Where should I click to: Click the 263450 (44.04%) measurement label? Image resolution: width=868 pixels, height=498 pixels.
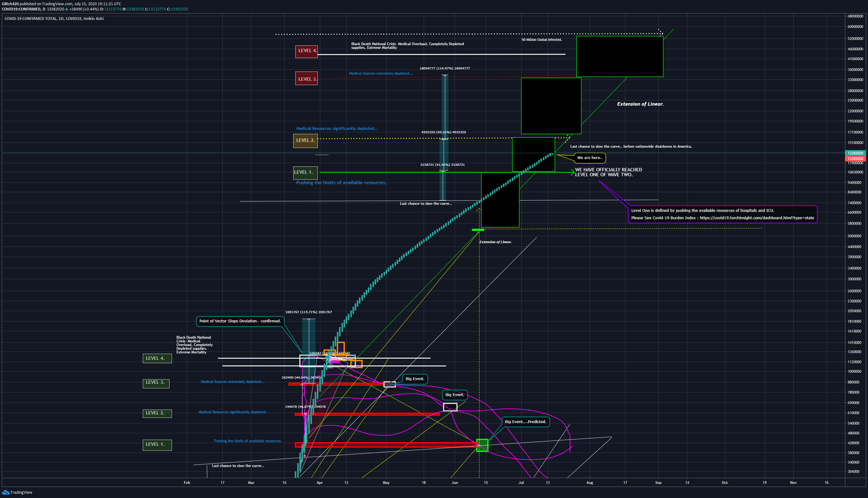click(x=302, y=378)
